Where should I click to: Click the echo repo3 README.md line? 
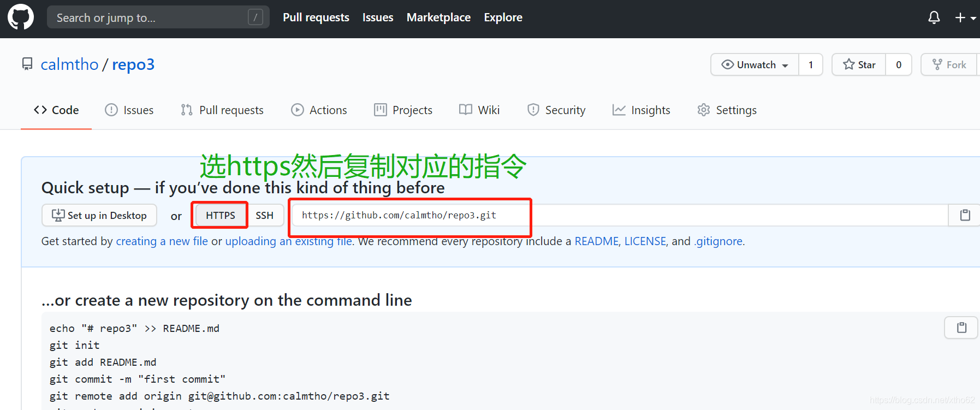tap(134, 328)
